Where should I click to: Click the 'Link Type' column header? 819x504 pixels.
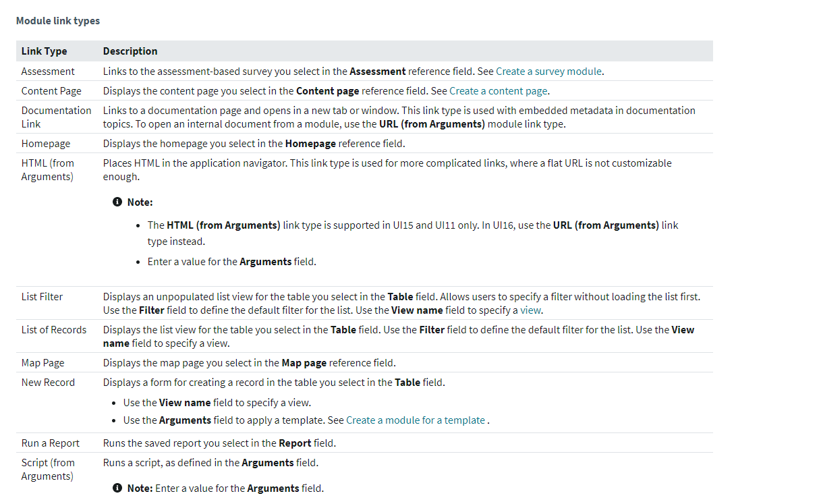(x=44, y=51)
